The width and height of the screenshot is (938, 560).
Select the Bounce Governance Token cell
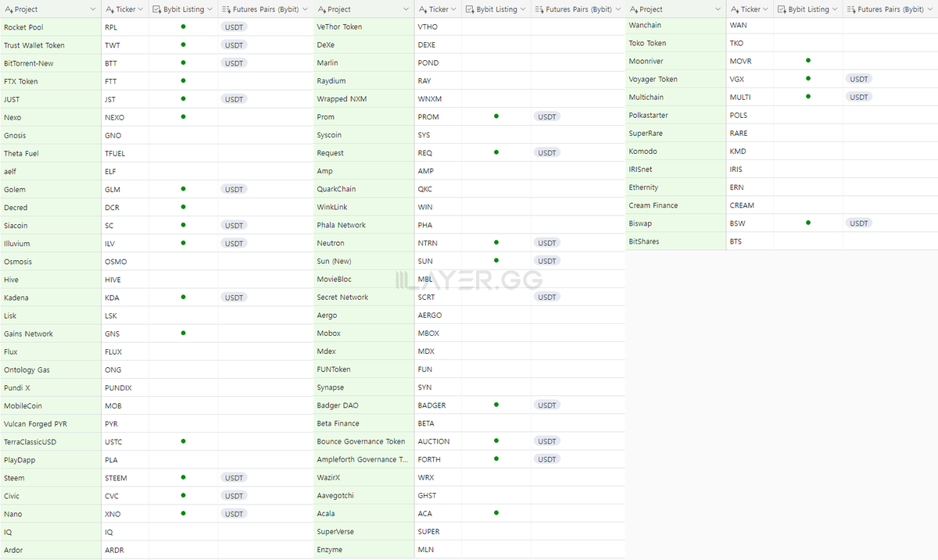coord(363,441)
